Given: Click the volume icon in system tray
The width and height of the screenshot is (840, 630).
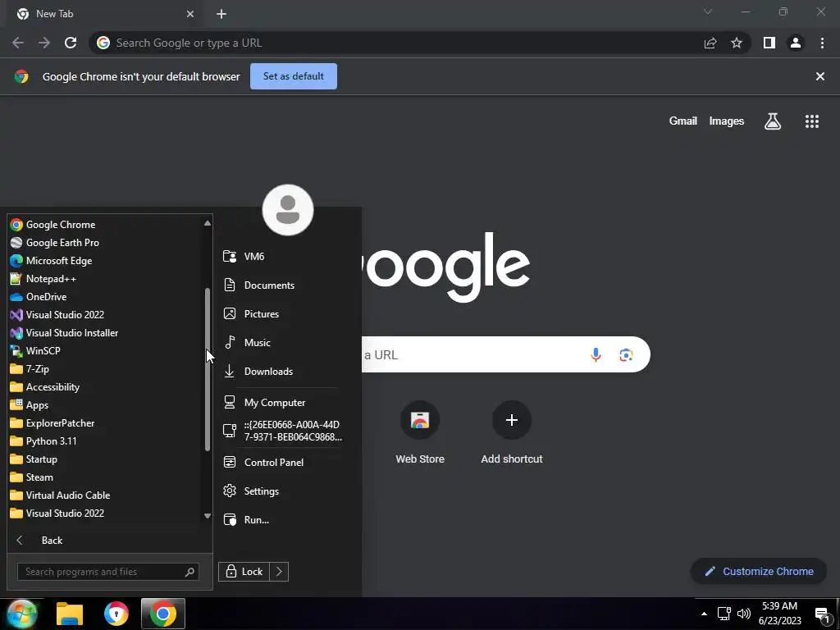Looking at the screenshot, I should point(743,614).
